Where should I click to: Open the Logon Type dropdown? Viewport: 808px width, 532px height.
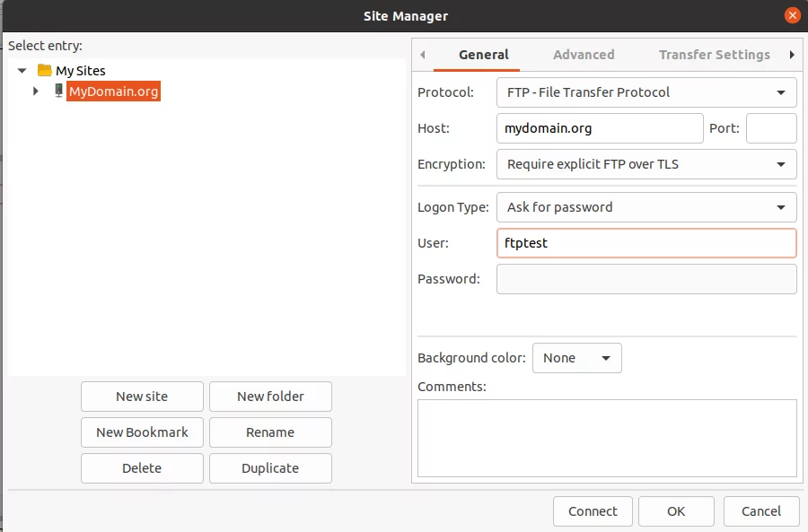(x=646, y=207)
